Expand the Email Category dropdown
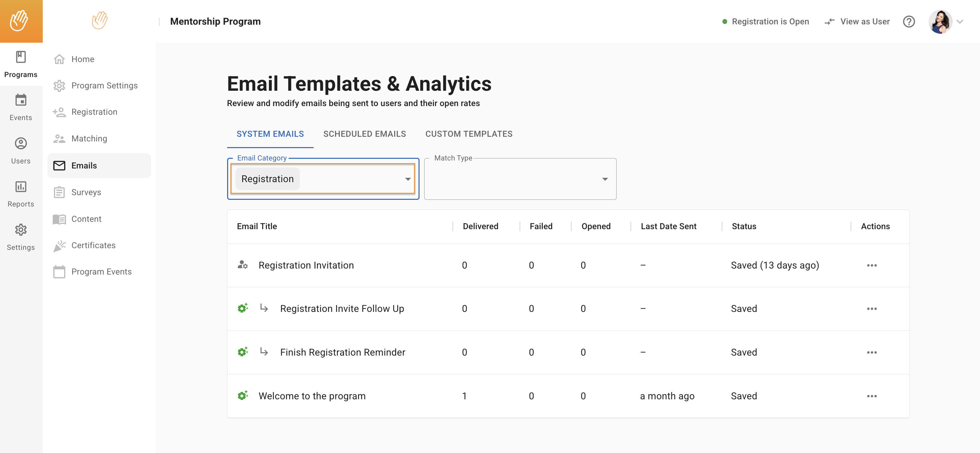 [x=407, y=179]
